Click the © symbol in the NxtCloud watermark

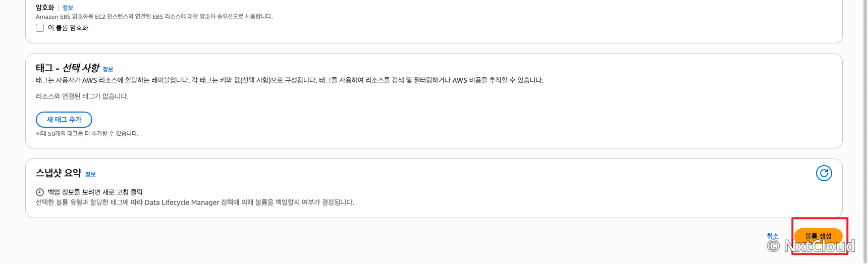coord(773,246)
